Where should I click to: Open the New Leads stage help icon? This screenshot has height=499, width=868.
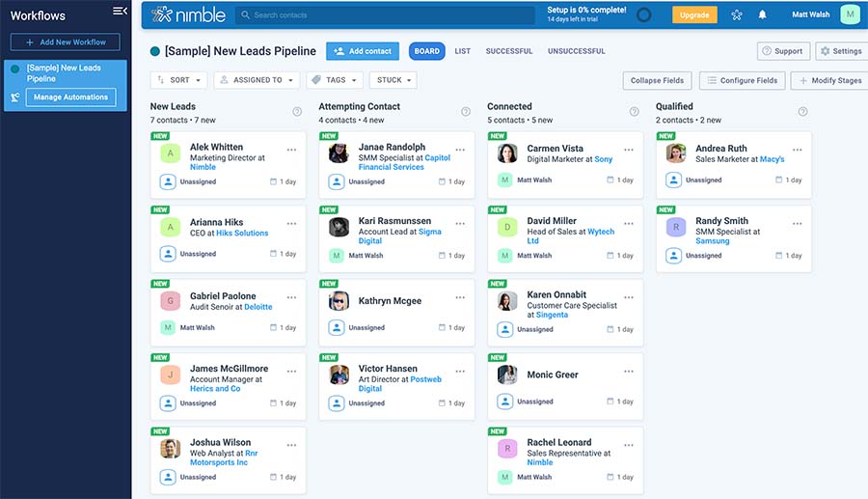pos(297,111)
